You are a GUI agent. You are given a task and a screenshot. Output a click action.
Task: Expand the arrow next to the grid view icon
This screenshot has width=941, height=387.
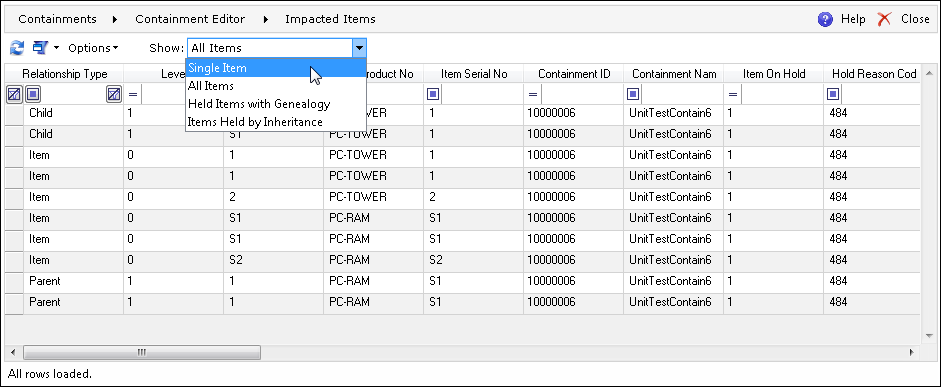click(56, 47)
